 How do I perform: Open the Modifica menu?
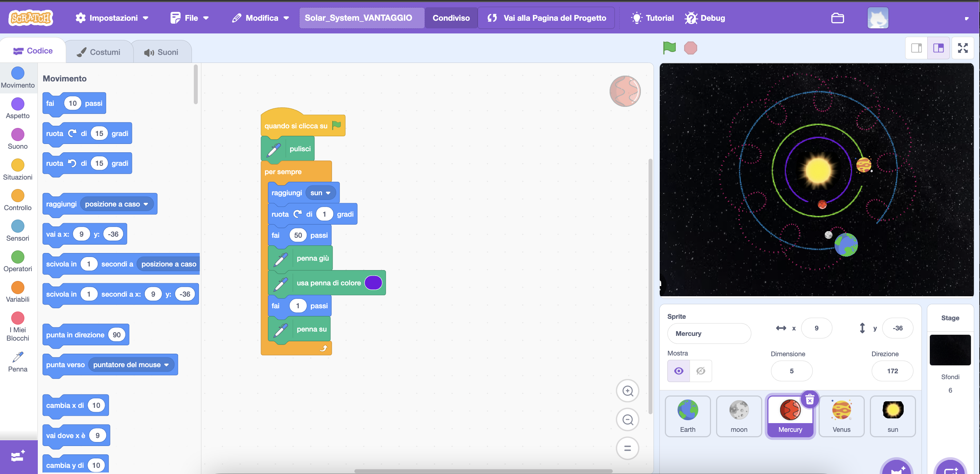(x=261, y=18)
